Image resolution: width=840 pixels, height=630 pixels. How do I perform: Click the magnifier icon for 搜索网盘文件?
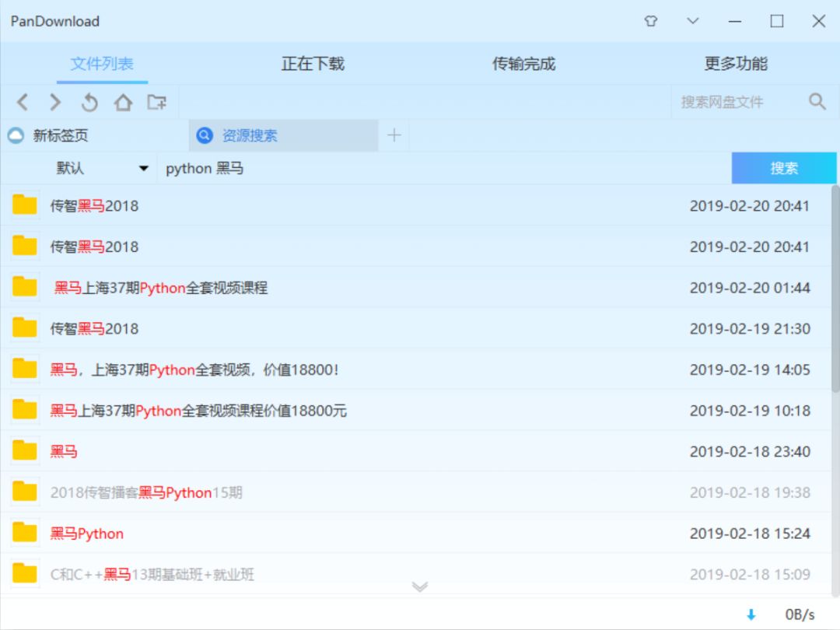click(817, 101)
